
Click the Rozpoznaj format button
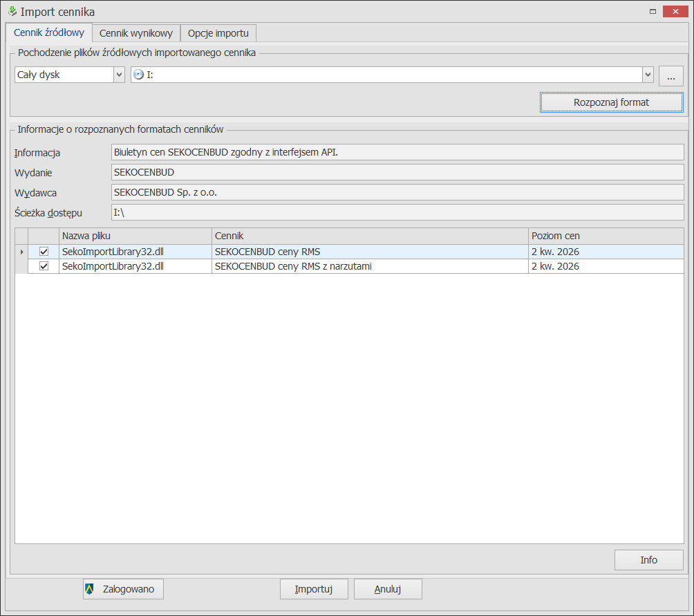click(x=611, y=102)
